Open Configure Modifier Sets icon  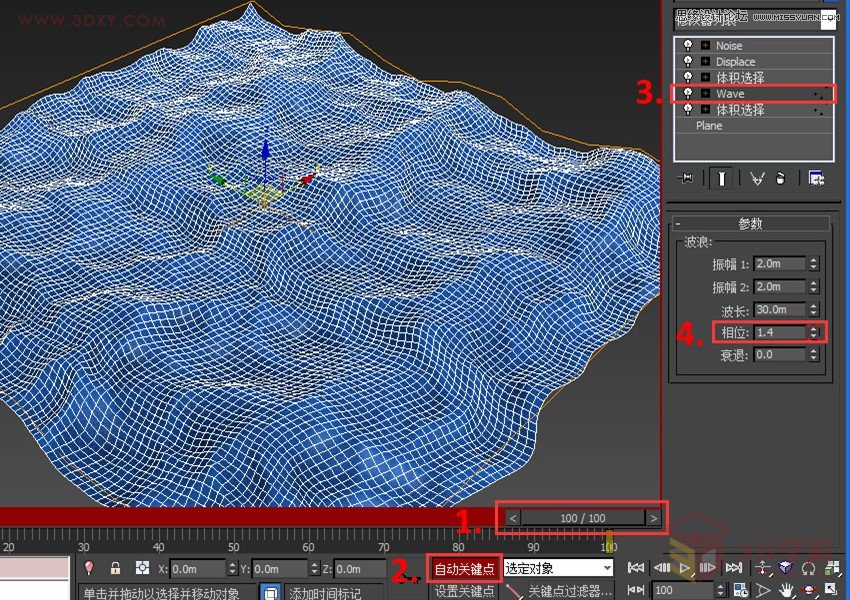click(x=816, y=178)
